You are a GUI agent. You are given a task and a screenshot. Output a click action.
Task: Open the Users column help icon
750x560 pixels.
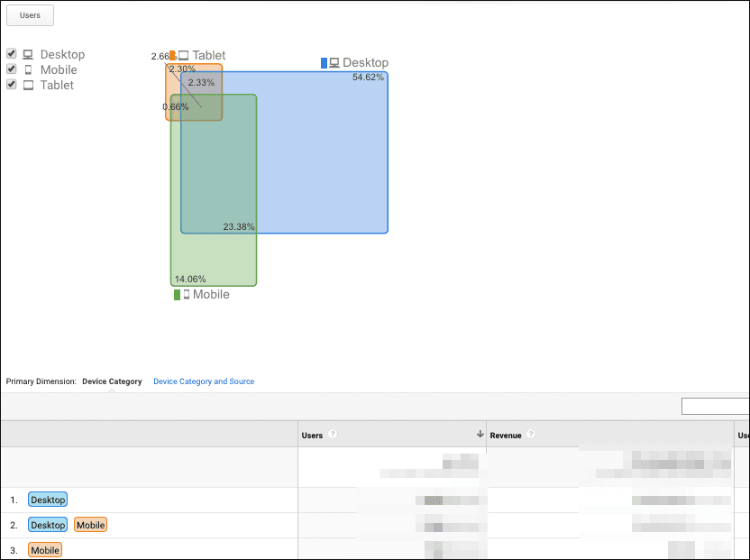tap(332, 434)
